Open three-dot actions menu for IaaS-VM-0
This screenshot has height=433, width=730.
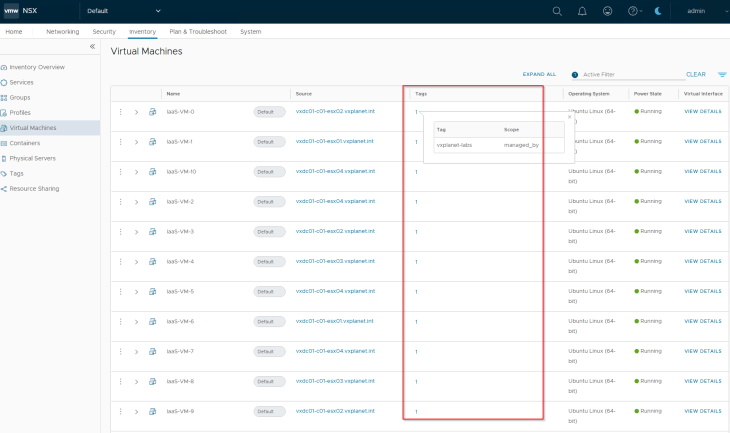click(x=120, y=112)
